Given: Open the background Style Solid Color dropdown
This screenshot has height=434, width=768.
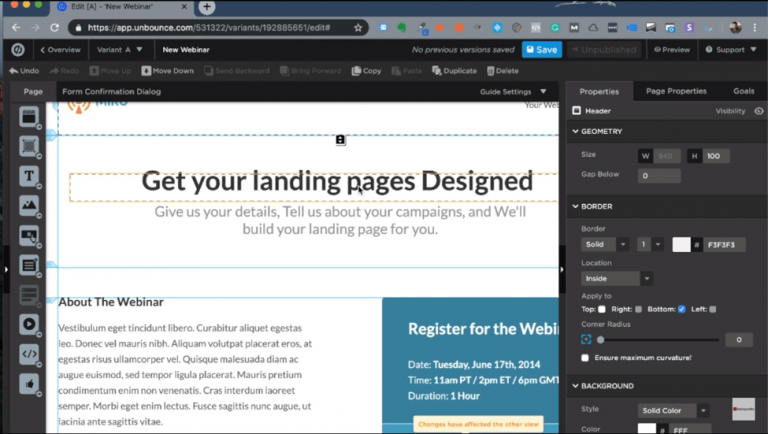Looking at the screenshot, I should coord(673,410).
